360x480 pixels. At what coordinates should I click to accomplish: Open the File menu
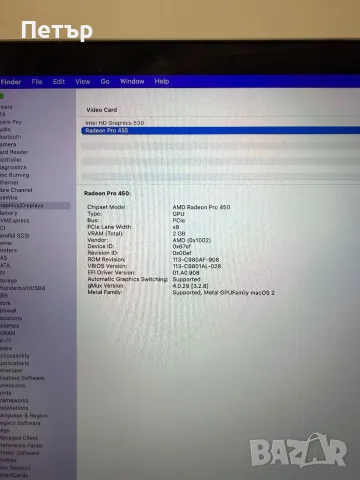coord(37,82)
